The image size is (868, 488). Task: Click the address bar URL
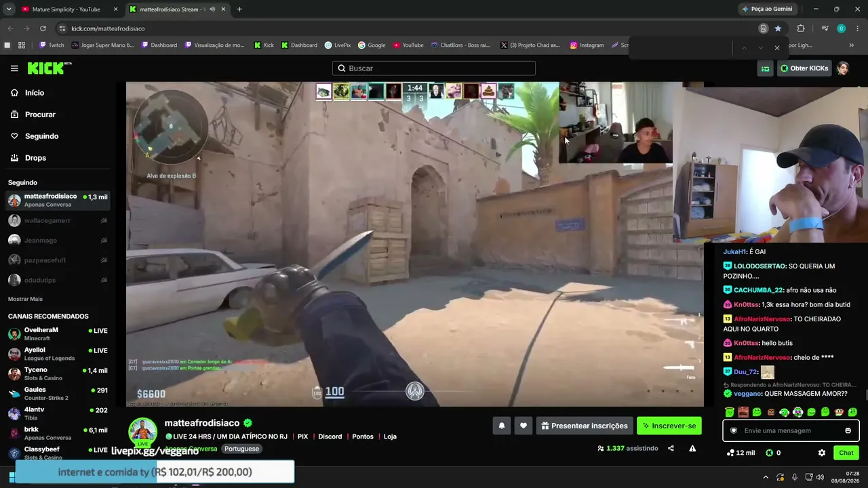pyautogui.click(x=108, y=28)
